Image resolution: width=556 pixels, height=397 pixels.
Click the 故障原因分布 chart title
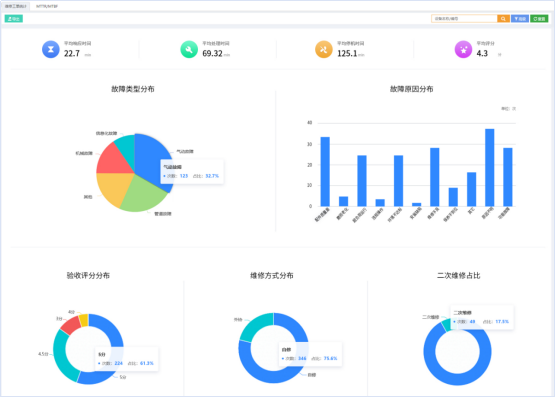point(412,89)
